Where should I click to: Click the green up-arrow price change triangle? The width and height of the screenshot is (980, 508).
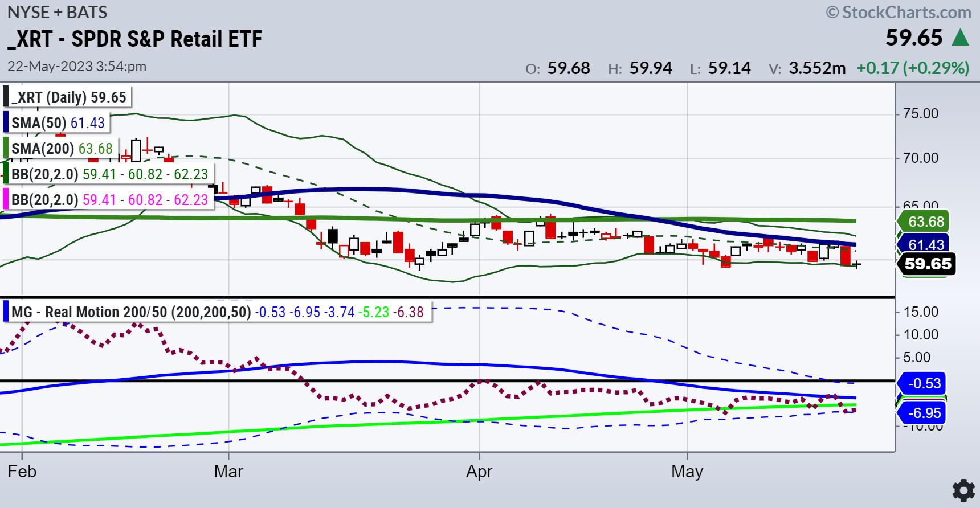tap(960, 38)
